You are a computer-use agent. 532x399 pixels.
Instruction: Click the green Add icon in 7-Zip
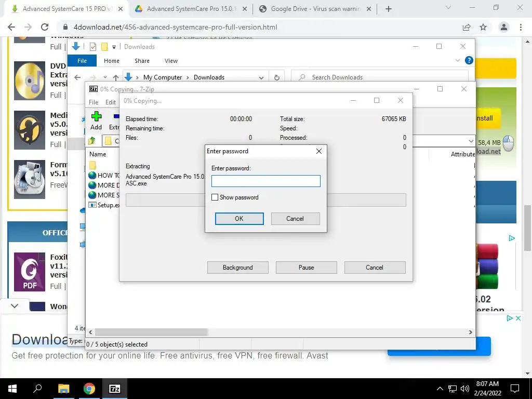point(96,117)
